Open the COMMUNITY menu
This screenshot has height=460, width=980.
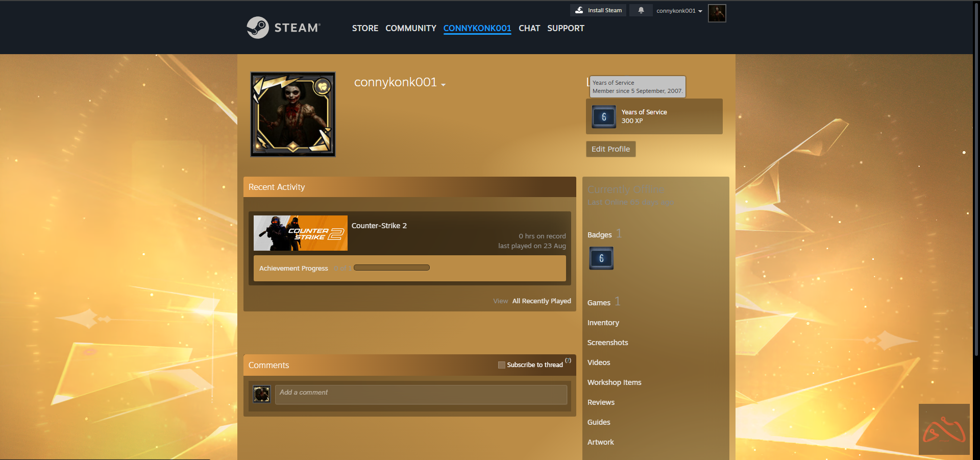tap(410, 28)
